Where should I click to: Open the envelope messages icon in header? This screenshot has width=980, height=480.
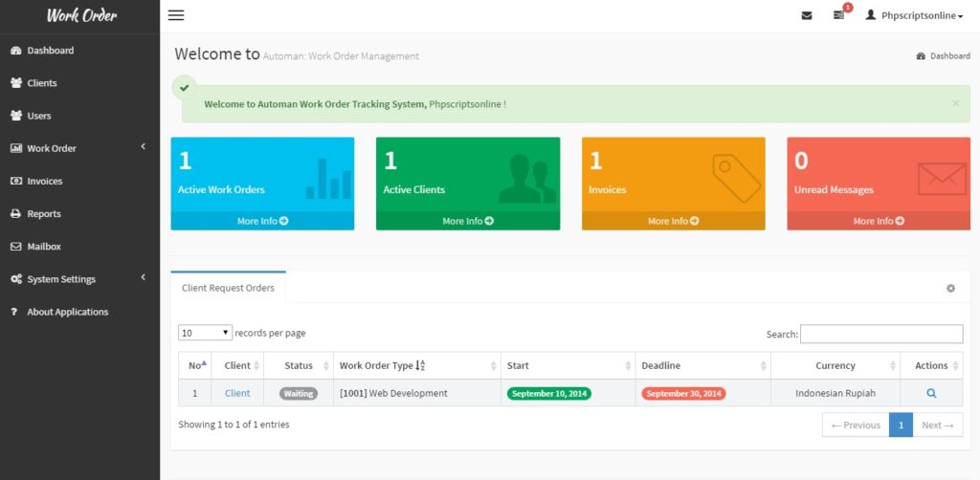click(807, 15)
